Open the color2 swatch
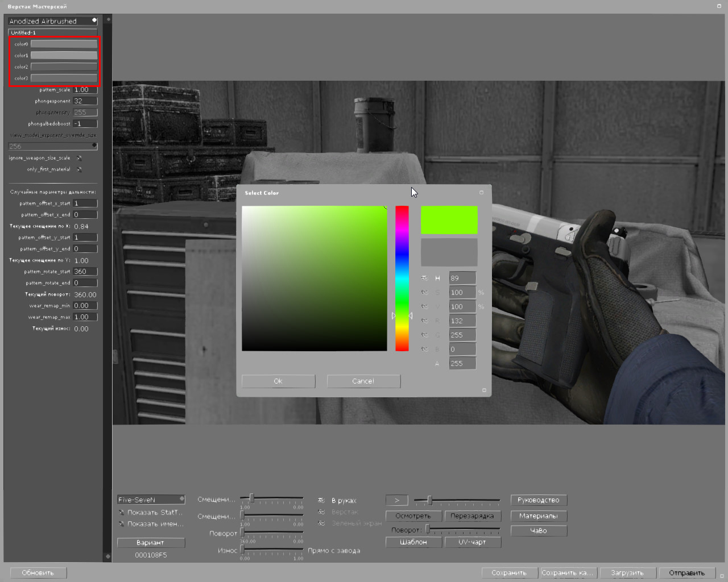This screenshot has width=728, height=582. [x=64, y=66]
